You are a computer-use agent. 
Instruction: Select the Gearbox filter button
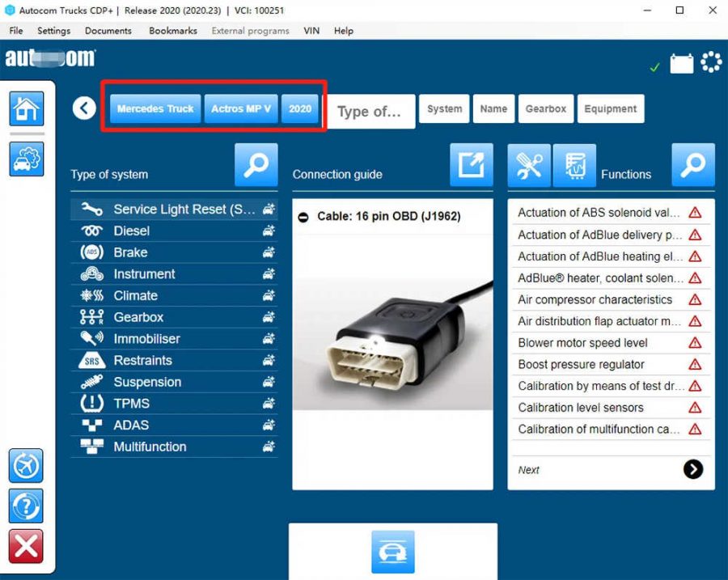coord(545,108)
